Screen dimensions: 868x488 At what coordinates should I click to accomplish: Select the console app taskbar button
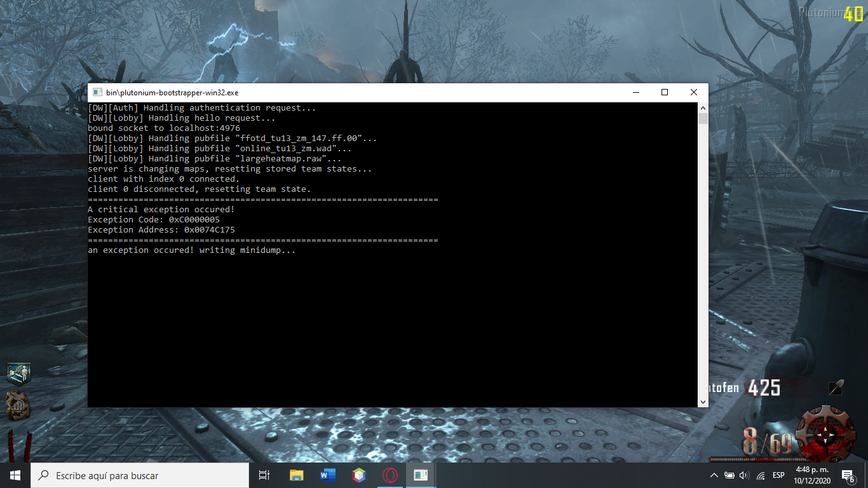pyautogui.click(x=421, y=475)
